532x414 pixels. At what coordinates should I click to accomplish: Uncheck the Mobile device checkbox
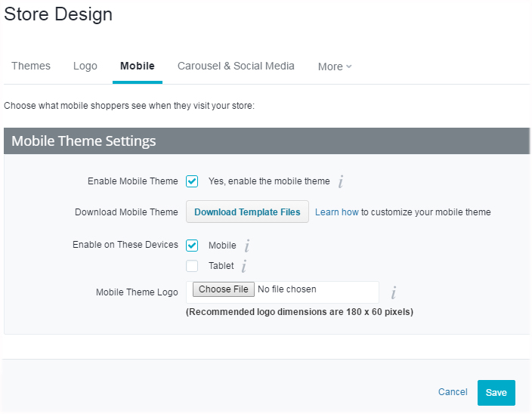click(192, 246)
